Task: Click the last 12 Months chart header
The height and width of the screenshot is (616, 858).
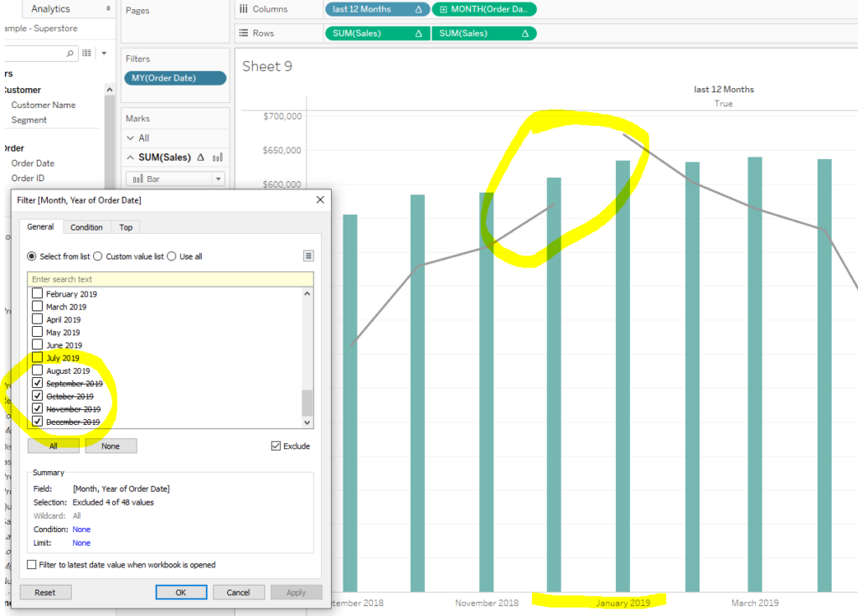Action: pyautogui.click(x=723, y=89)
